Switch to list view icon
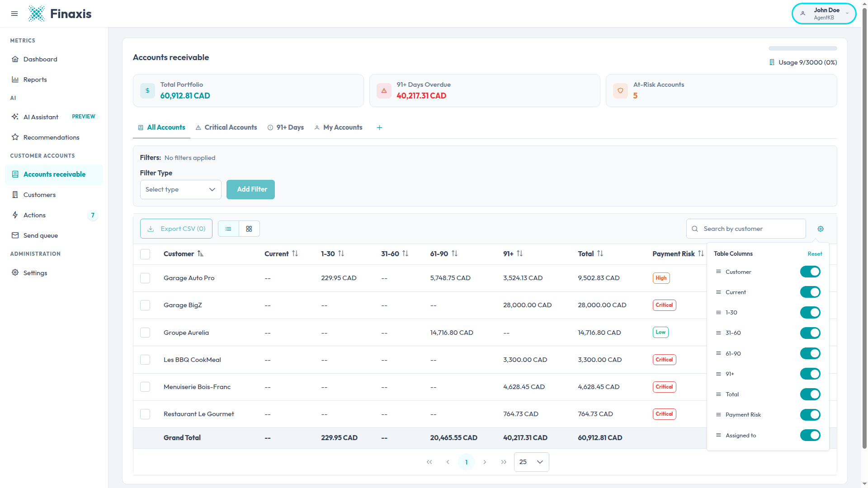Viewport: 868px width, 488px height. point(228,229)
